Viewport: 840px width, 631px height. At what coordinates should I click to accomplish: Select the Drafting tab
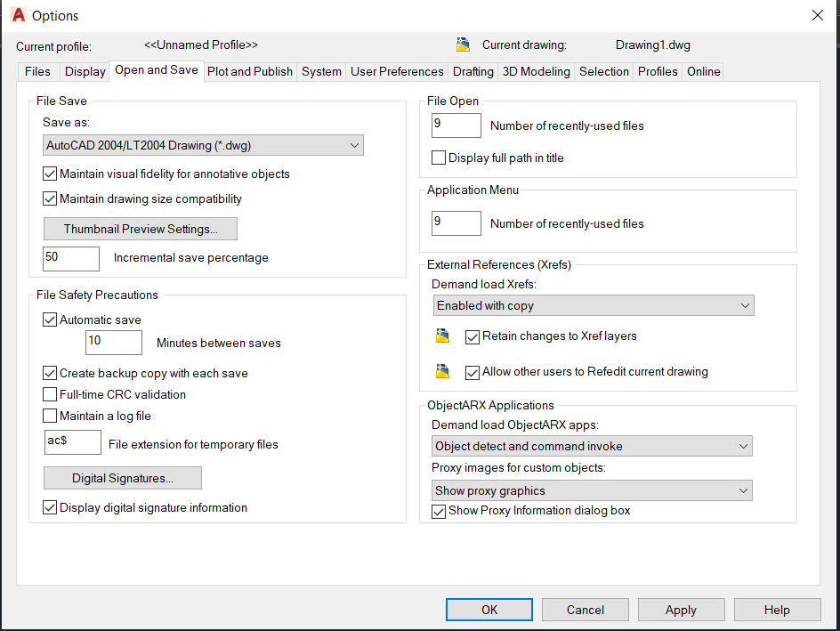(473, 71)
